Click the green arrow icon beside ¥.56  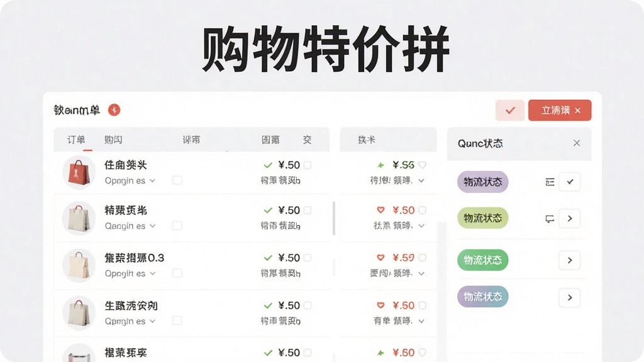(x=380, y=165)
